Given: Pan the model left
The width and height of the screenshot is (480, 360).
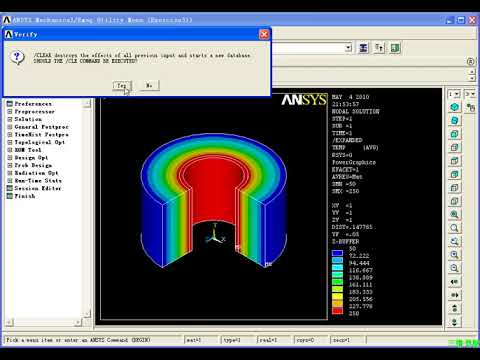Looking at the screenshot, I should (454, 282).
